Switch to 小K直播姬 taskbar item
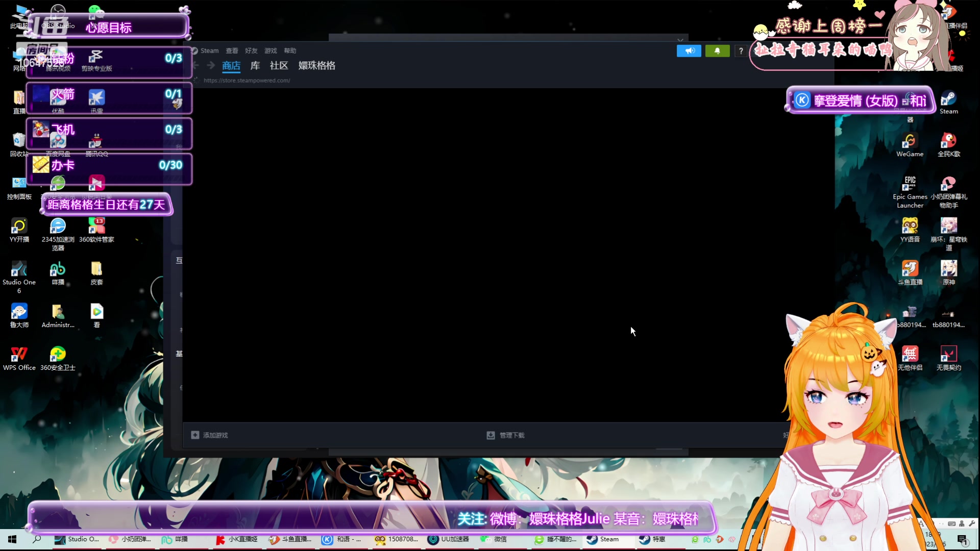This screenshot has height=551, width=980. point(237,539)
